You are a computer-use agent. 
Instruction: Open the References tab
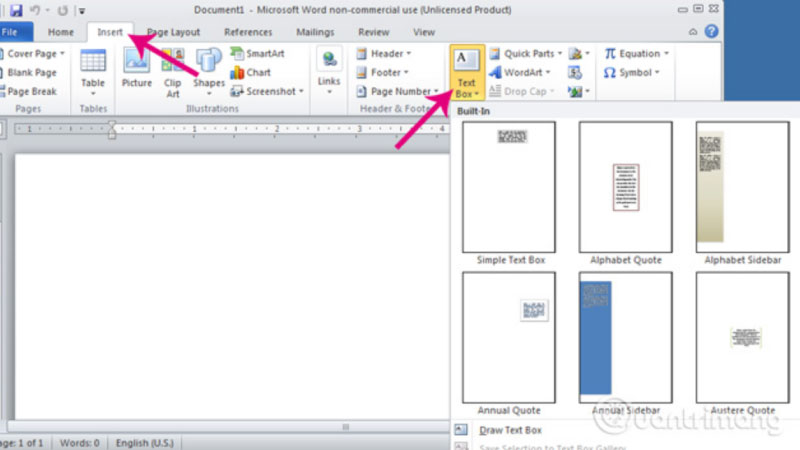[x=248, y=32]
